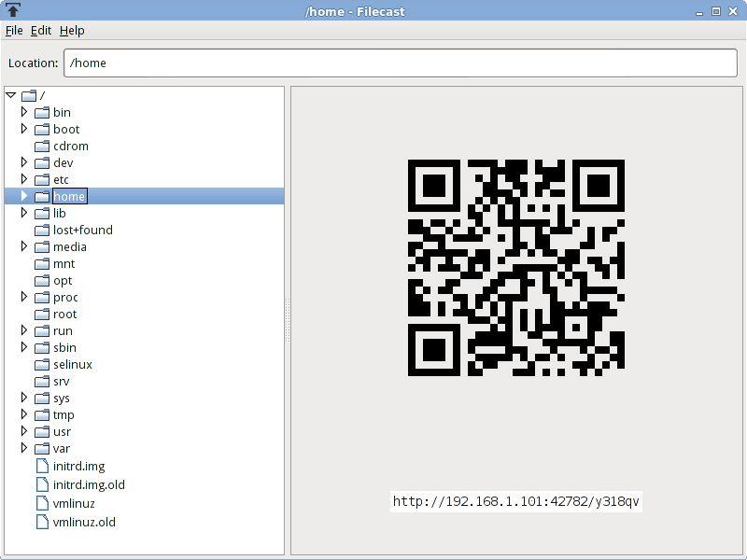
Task: Maximize the Filecast window
Action: coord(715,11)
